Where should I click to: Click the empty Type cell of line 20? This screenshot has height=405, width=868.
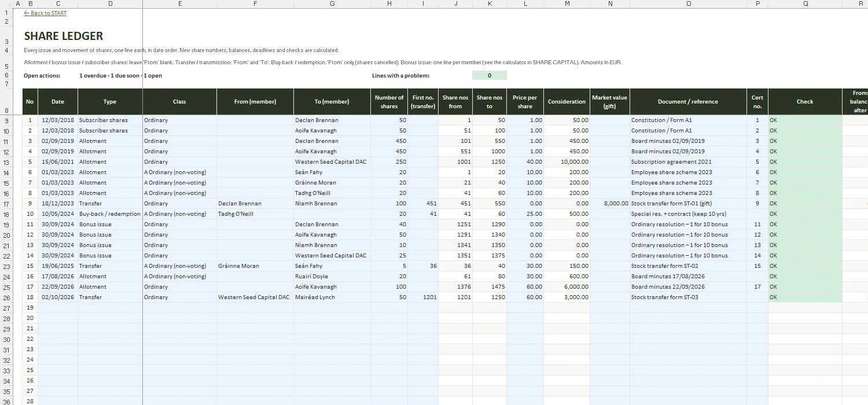(x=110, y=318)
